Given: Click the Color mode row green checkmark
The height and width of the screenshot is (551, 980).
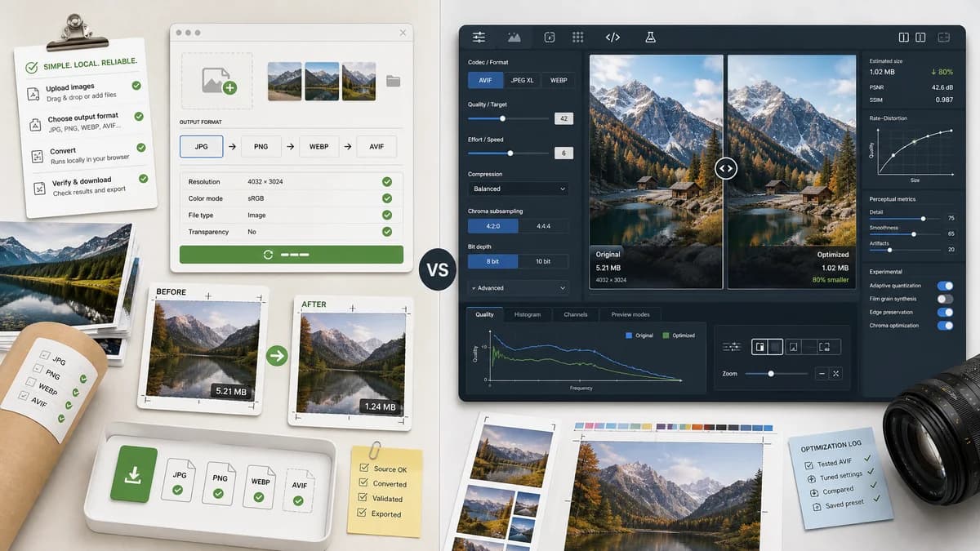Looking at the screenshot, I should pyautogui.click(x=386, y=198).
